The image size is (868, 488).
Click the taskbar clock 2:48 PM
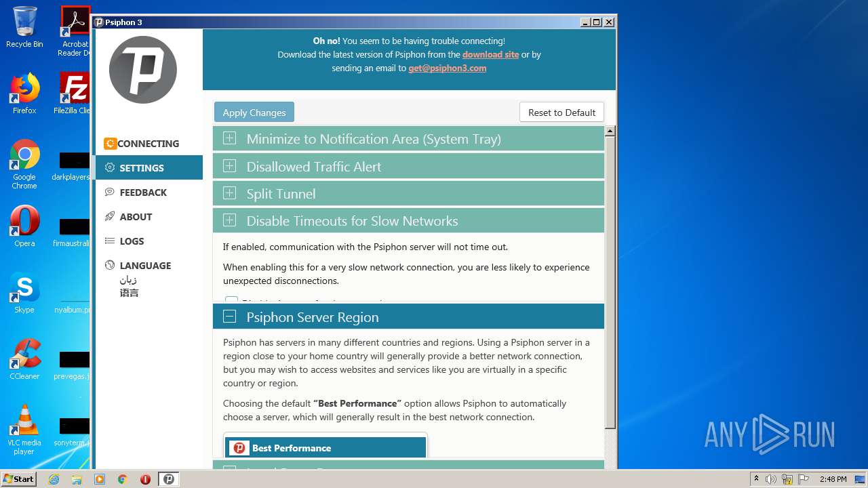click(x=833, y=479)
